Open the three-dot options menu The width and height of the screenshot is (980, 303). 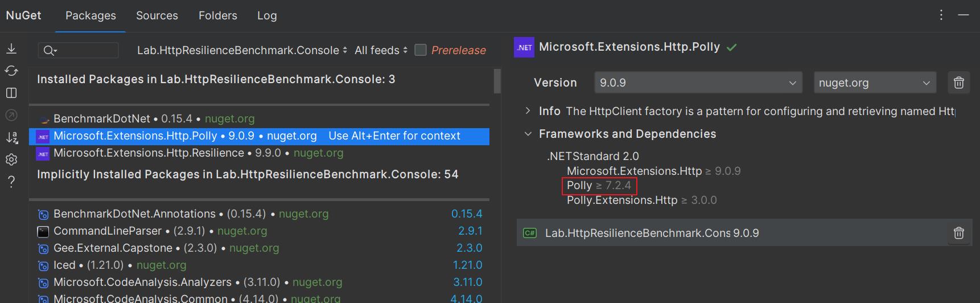click(x=941, y=15)
